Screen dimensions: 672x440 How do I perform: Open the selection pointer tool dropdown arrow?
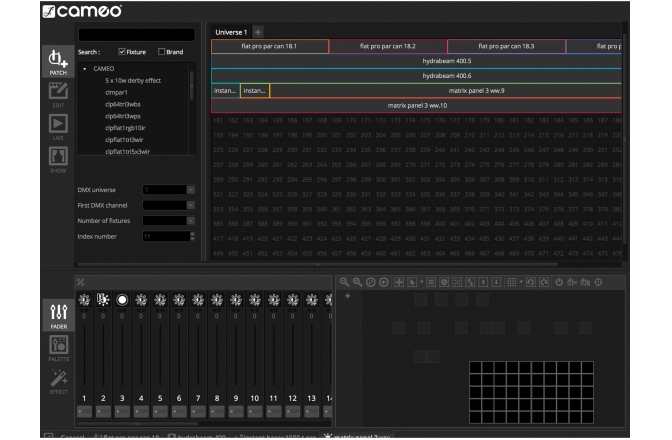coord(422,282)
